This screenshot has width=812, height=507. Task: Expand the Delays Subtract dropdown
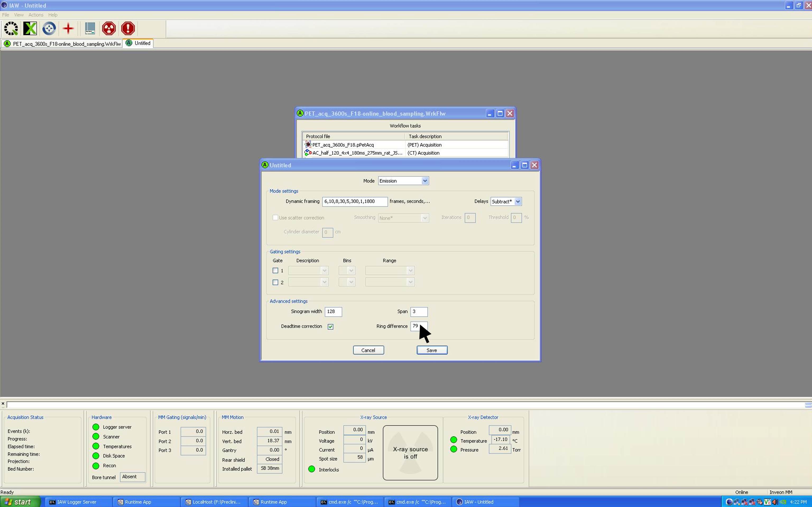tap(518, 201)
